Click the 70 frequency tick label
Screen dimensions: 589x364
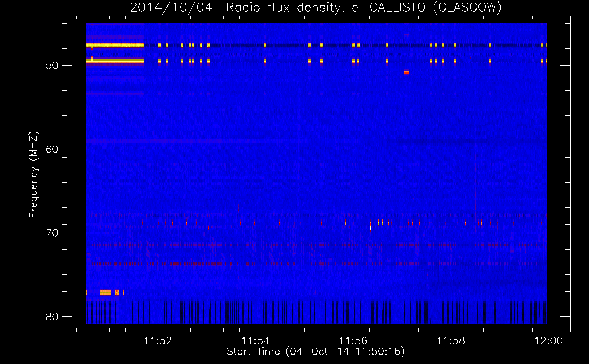(52, 233)
